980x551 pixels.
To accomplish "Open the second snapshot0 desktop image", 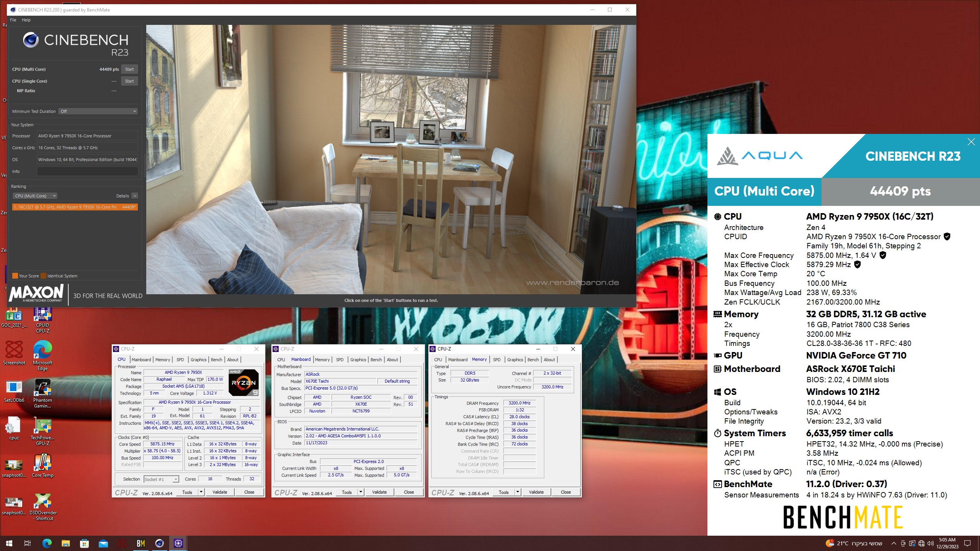I will (14, 505).
